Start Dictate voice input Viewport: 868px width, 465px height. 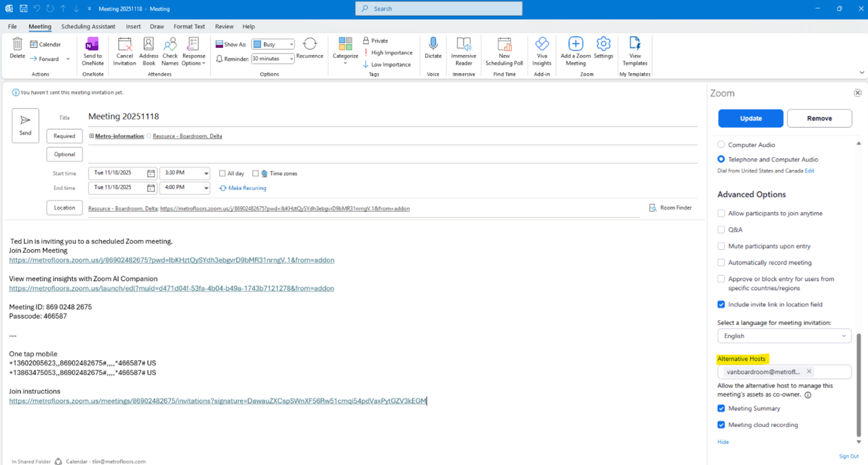[433, 48]
